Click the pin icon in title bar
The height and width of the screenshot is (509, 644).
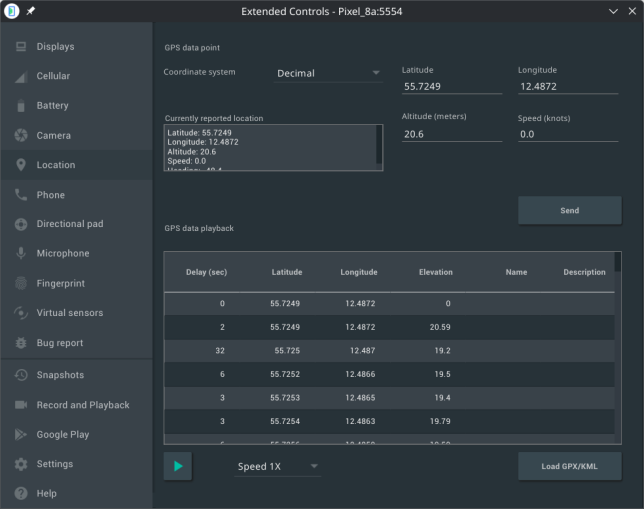(31, 11)
